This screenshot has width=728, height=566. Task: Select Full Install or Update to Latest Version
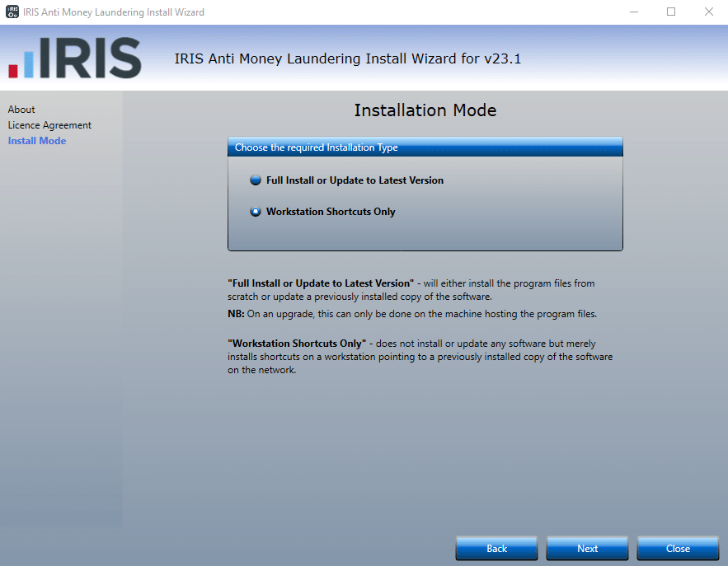[x=256, y=180]
